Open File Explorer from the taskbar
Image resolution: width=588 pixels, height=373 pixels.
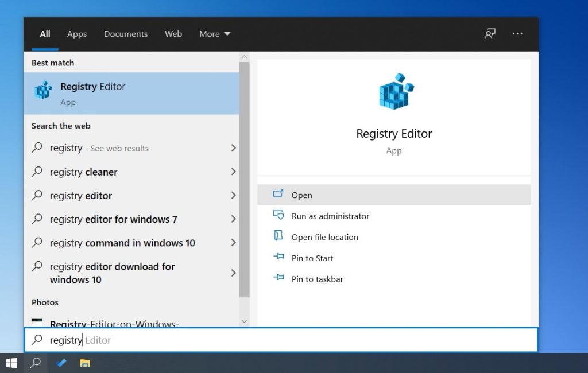pyautogui.click(x=85, y=363)
